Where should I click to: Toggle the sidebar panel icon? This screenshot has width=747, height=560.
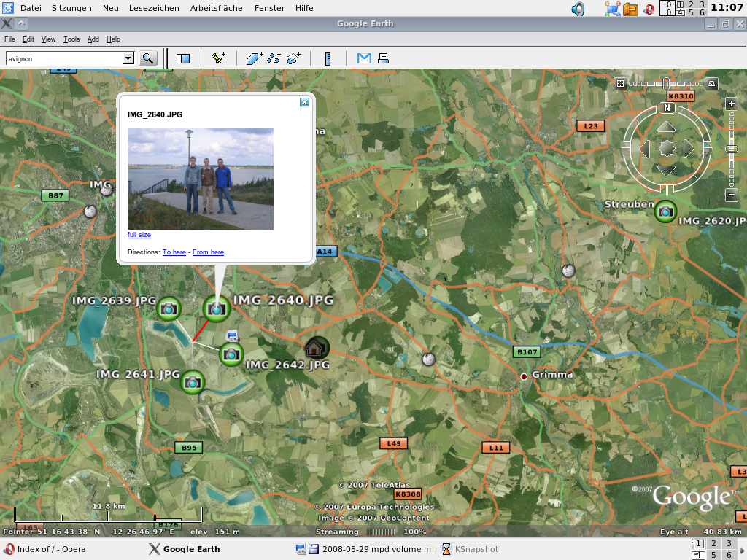[x=183, y=58]
